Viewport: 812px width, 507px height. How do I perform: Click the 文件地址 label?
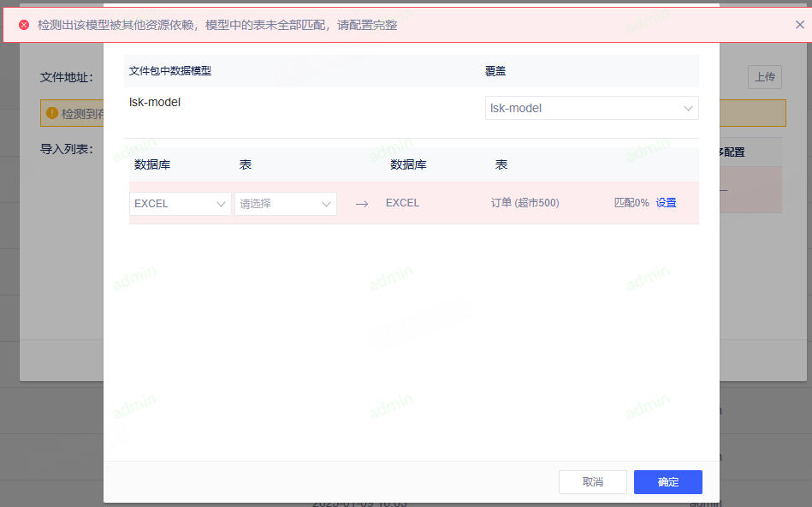[x=66, y=78]
